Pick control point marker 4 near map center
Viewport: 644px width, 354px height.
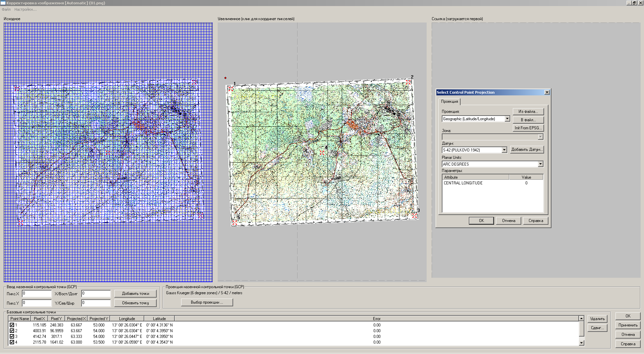322,152
